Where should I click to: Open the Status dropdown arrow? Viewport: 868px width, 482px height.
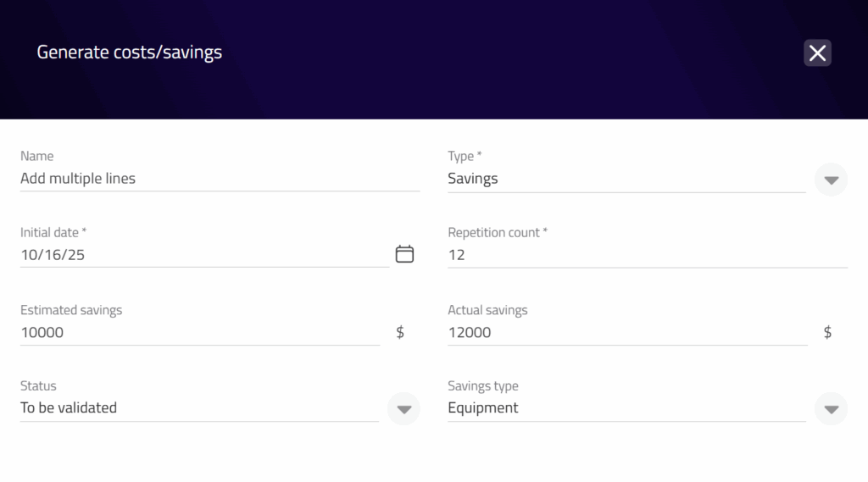pyautogui.click(x=403, y=409)
